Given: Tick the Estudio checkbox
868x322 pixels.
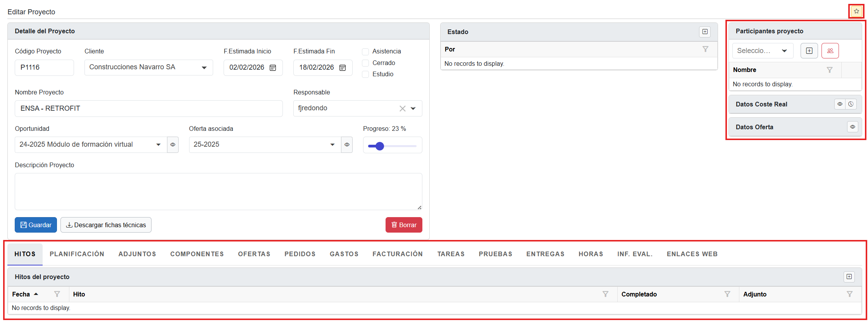Looking at the screenshot, I should (x=365, y=74).
